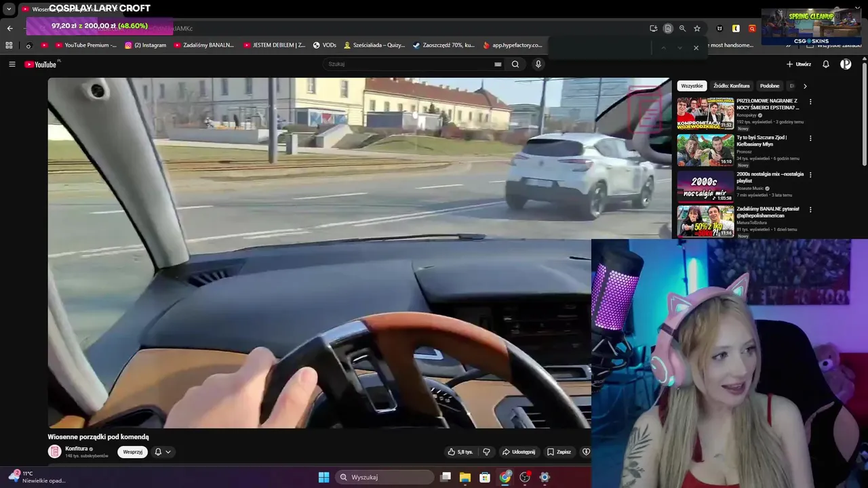The image size is (868, 488).
Task: Open the Szczura Zjod video thumbnail
Action: point(705,150)
